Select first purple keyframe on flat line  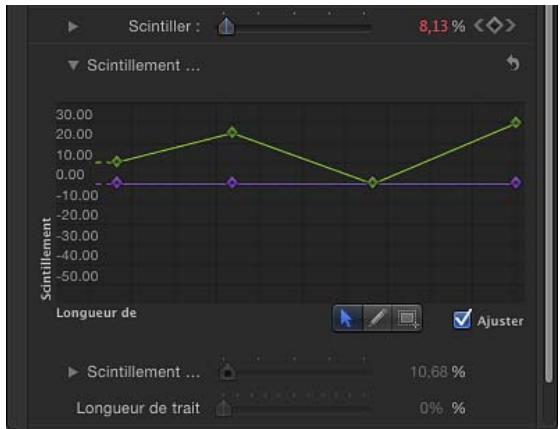pos(117,183)
